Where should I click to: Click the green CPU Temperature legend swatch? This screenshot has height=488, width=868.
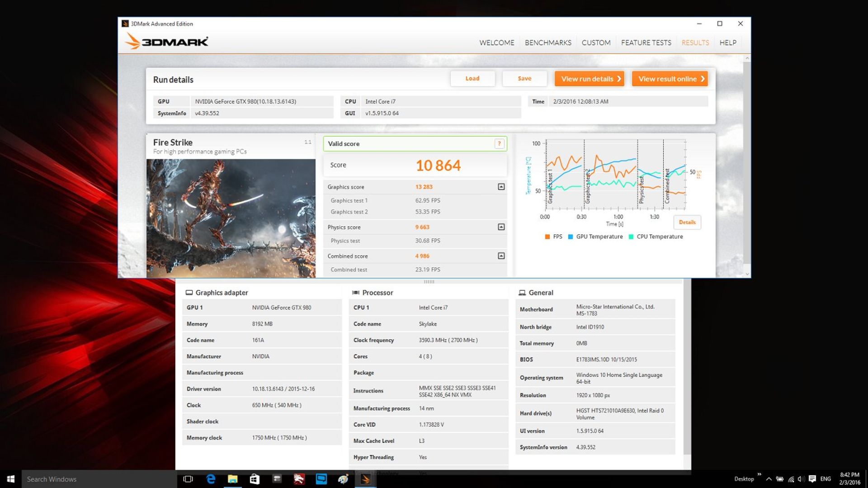pos(631,237)
